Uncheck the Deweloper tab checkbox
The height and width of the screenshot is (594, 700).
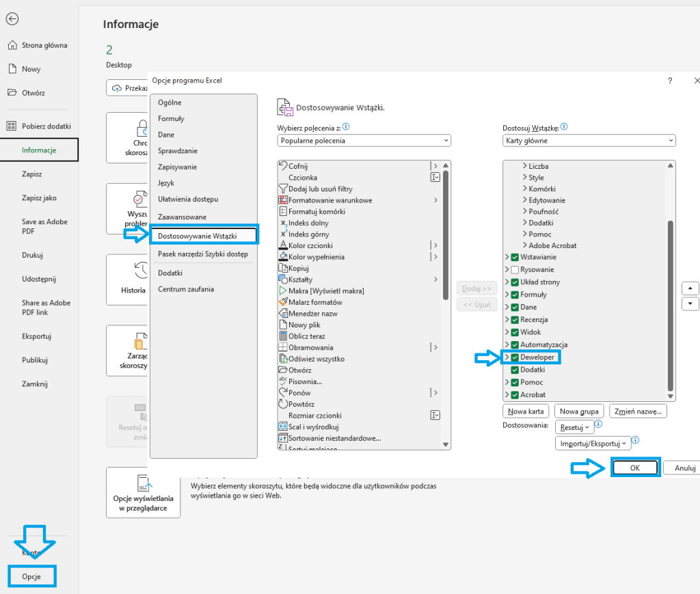tap(515, 357)
